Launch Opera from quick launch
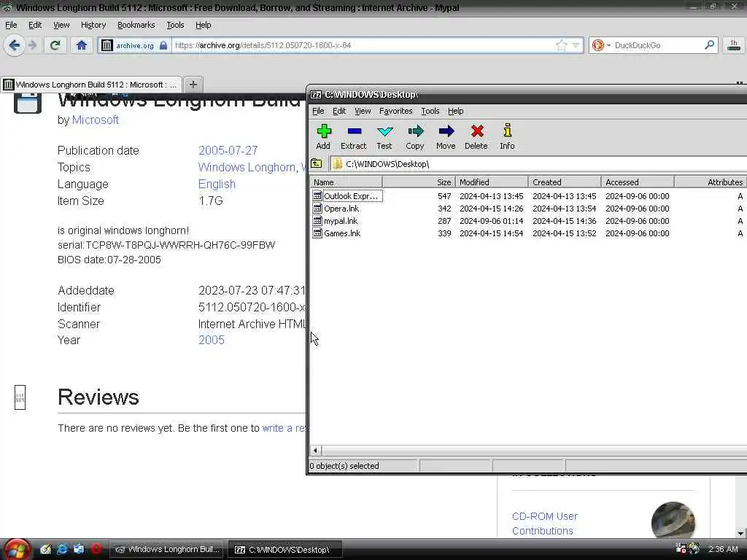Viewport: 747px width, 560px height. point(96,549)
